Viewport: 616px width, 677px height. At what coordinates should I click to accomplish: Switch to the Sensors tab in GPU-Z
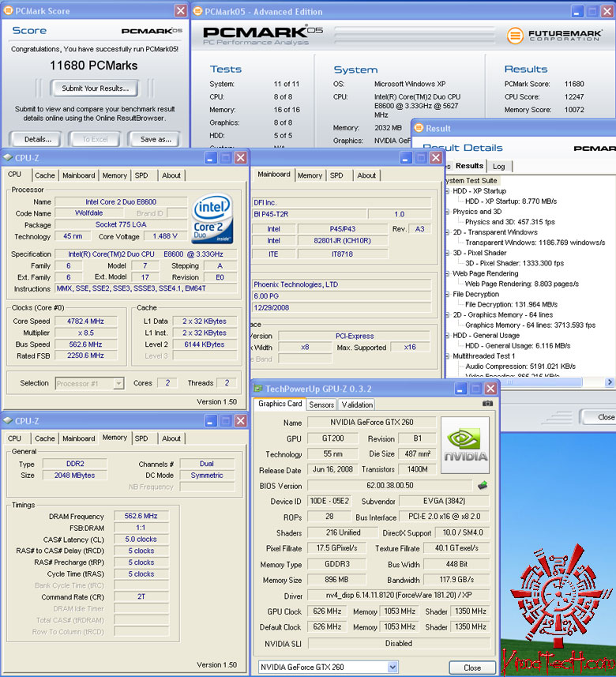coord(321,404)
